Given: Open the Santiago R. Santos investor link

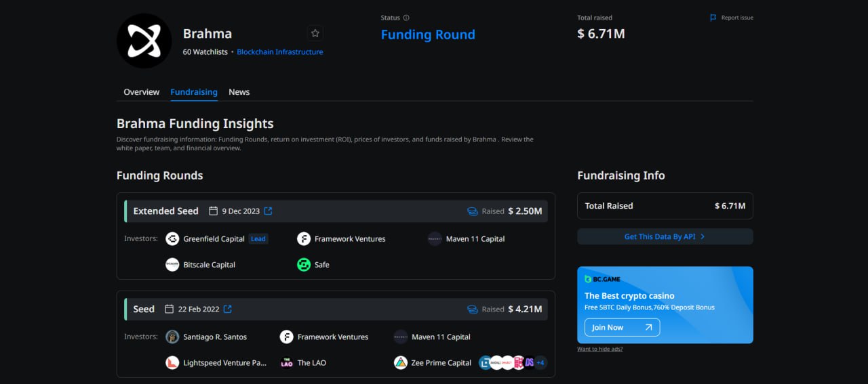Looking at the screenshot, I should pyautogui.click(x=215, y=337).
